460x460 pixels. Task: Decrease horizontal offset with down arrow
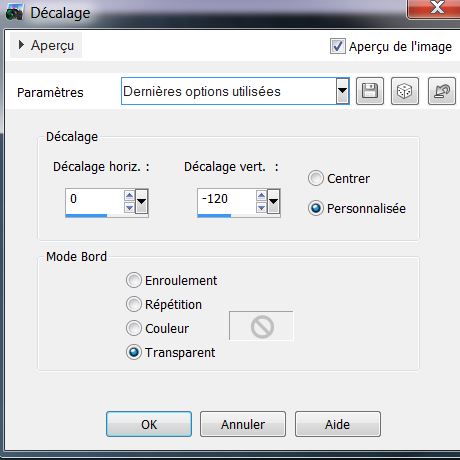[129, 208]
